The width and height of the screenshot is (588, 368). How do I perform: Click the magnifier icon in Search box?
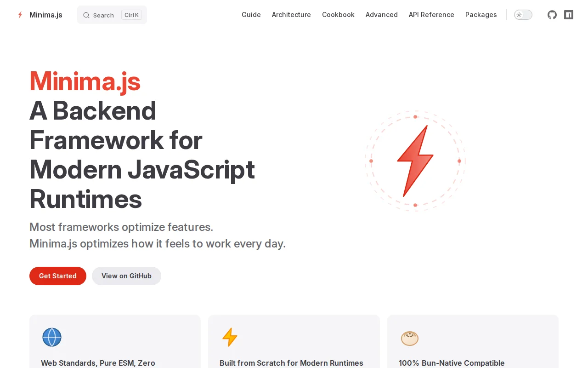click(x=86, y=15)
